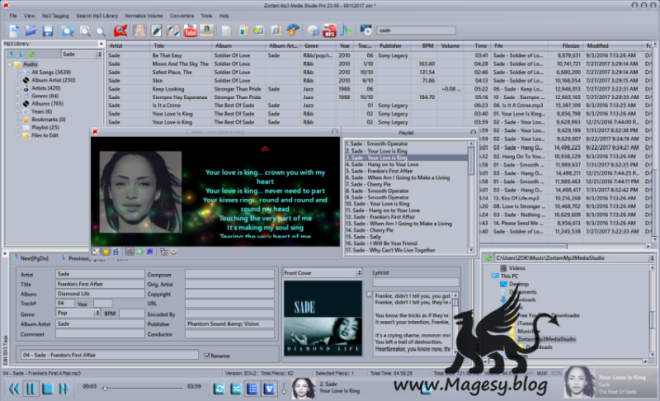Open the File menu

13,16
